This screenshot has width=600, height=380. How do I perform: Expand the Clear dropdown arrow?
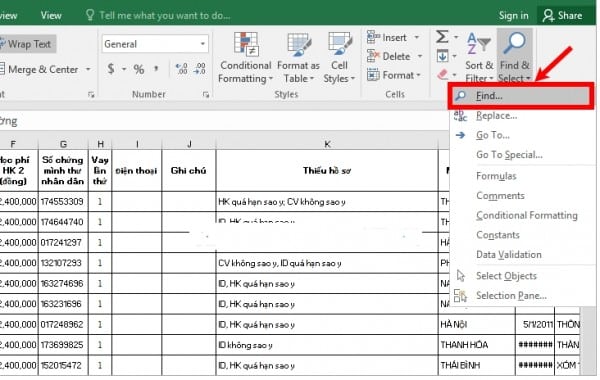(x=455, y=74)
